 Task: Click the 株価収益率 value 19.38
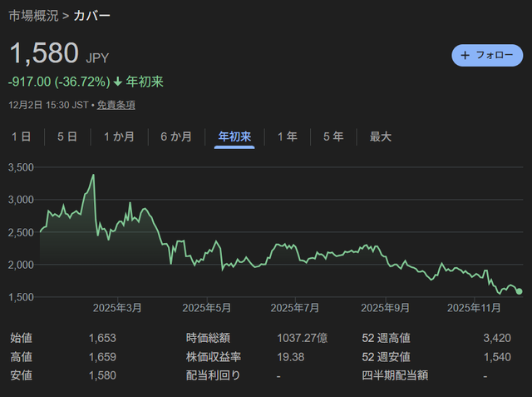pos(291,357)
